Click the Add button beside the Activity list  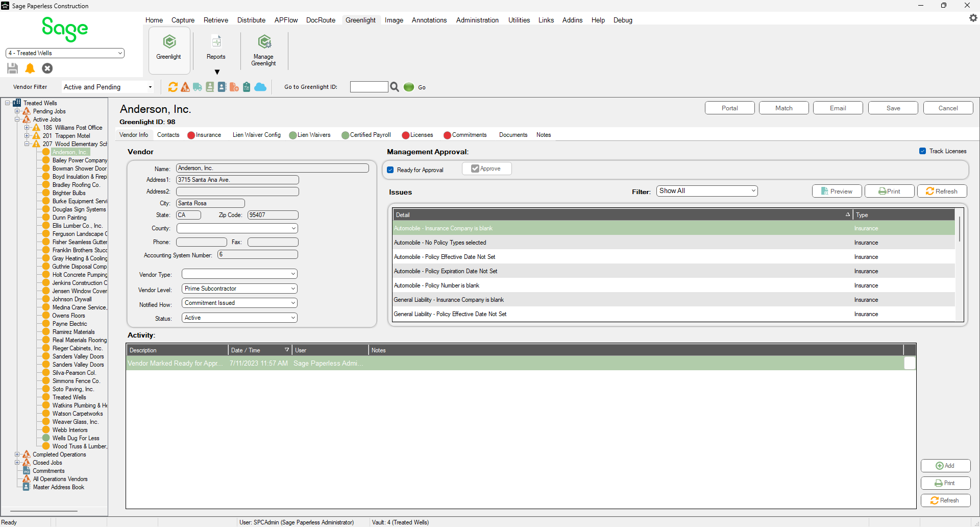coord(945,466)
